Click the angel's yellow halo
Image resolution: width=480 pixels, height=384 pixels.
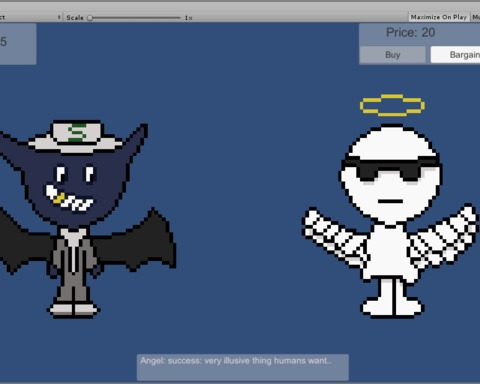392,106
